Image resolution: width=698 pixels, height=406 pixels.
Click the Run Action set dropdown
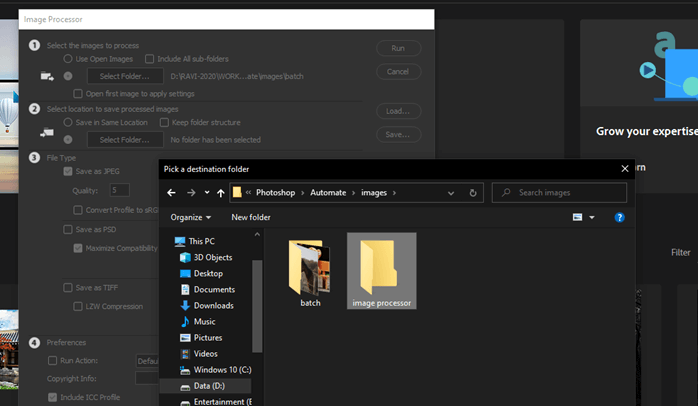pos(147,361)
